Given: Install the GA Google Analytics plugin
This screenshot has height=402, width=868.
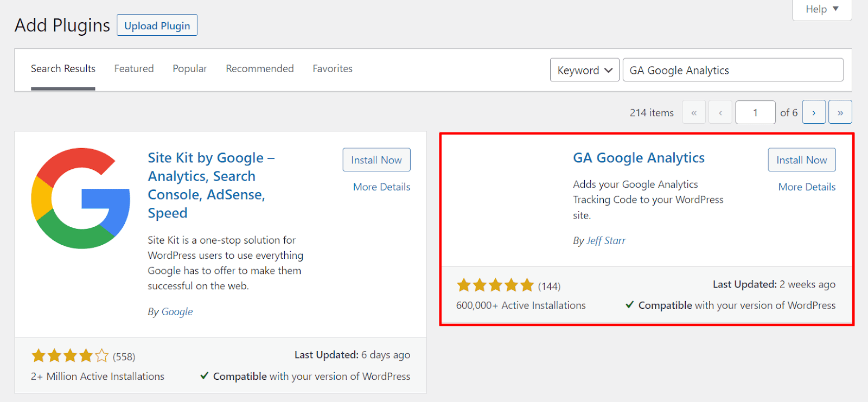Looking at the screenshot, I should pos(801,160).
